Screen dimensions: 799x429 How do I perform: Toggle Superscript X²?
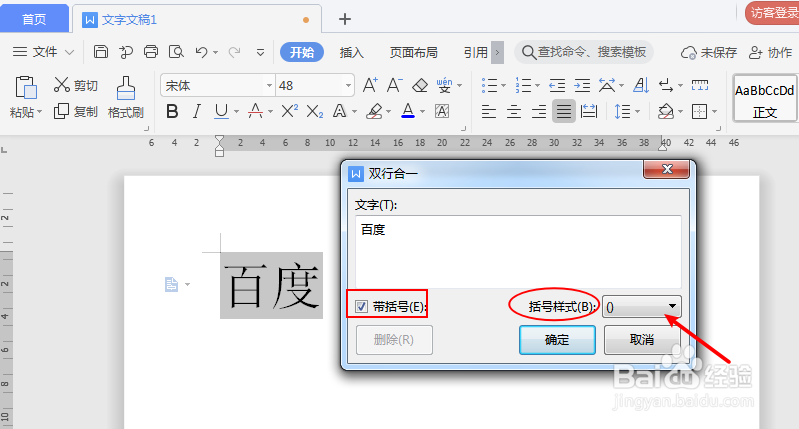(x=289, y=111)
